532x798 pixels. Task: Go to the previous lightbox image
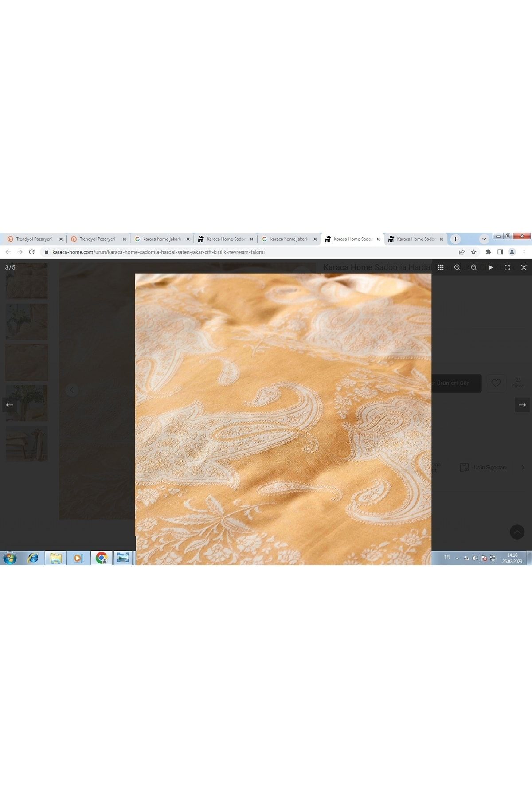click(x=10, y=405)
